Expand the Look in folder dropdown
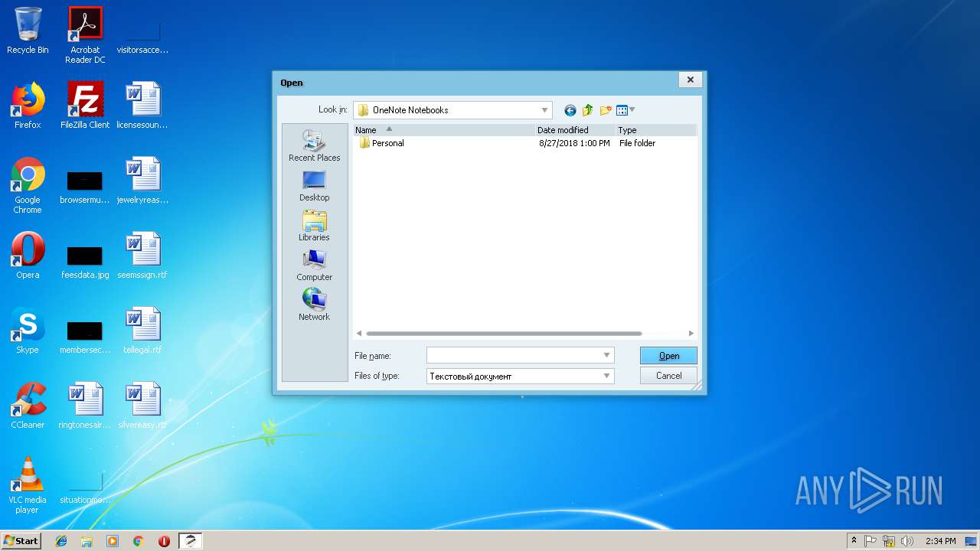The image size is (980, 551). coord(544,110)
